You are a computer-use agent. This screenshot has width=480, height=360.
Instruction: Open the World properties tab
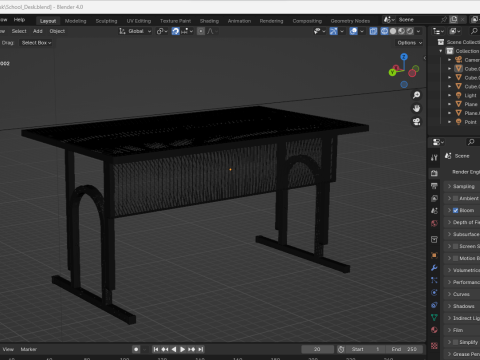click(x=434, y=223)
